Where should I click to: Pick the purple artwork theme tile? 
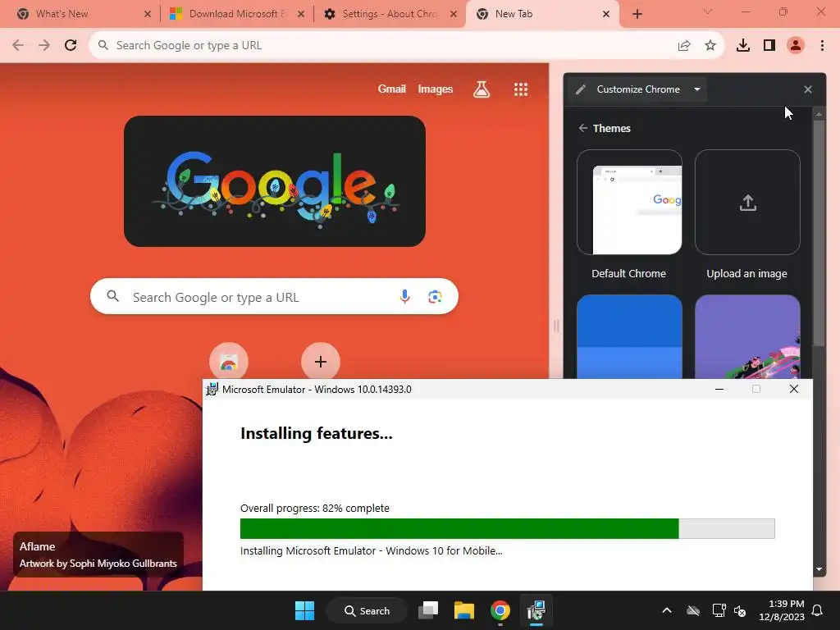click(747, 337)
